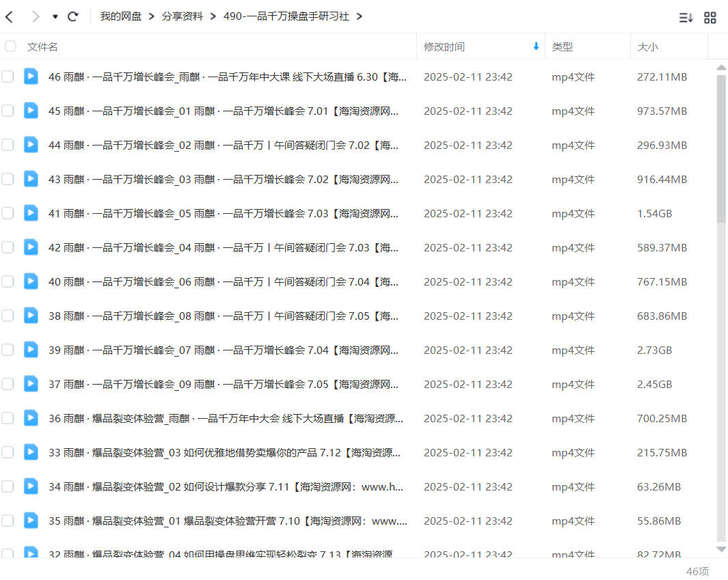The height and width of the screenshot is (580, 728).
Task: Click video icon of file 33 雨麒
Action: pos(31,452)
